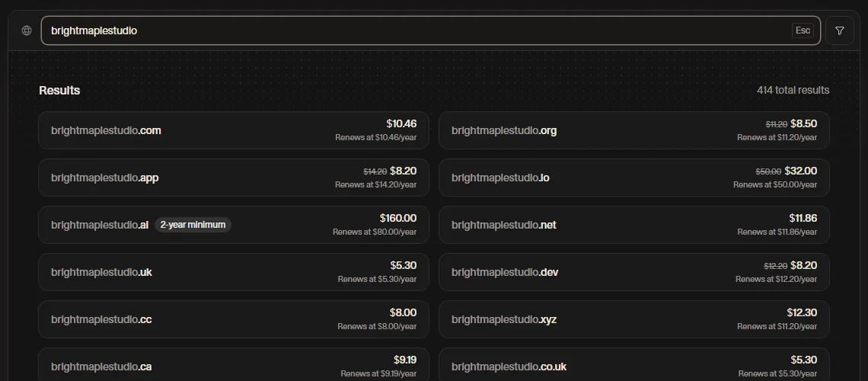Click the $8.00 price for .cc
Image resolution: width=868 pixels, height=381 pixels.
(403, 313)
